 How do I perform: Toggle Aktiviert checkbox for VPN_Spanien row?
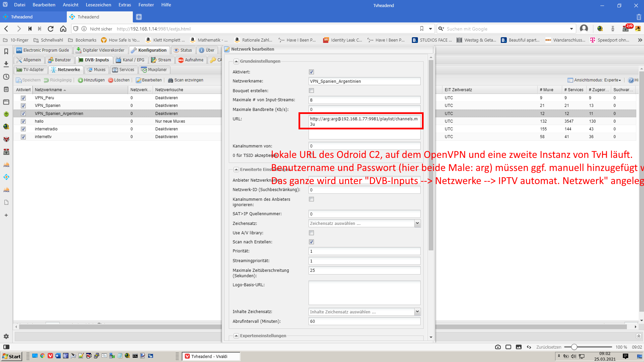[x=23, y=106]
